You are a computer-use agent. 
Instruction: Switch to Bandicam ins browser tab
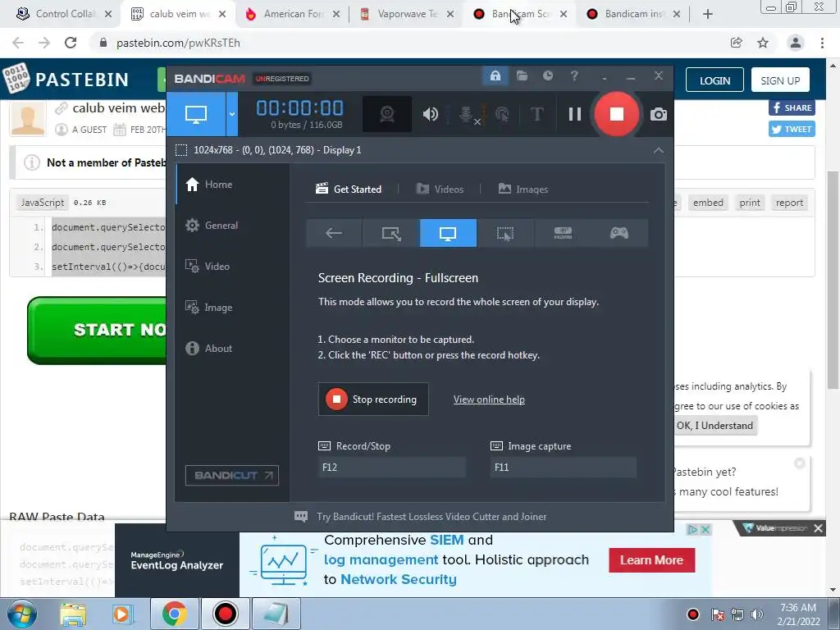pyautogui.click(x=633, y=14)
